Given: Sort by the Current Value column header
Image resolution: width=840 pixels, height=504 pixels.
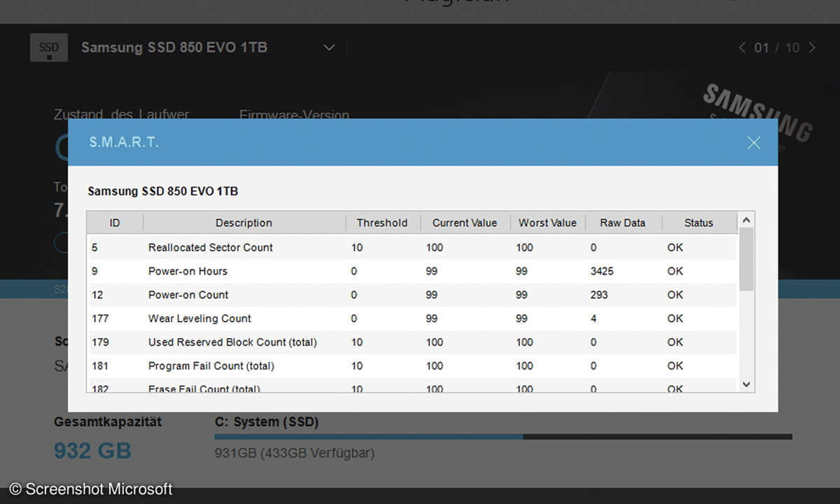Looking at the screenshot, I should [465, 223].
